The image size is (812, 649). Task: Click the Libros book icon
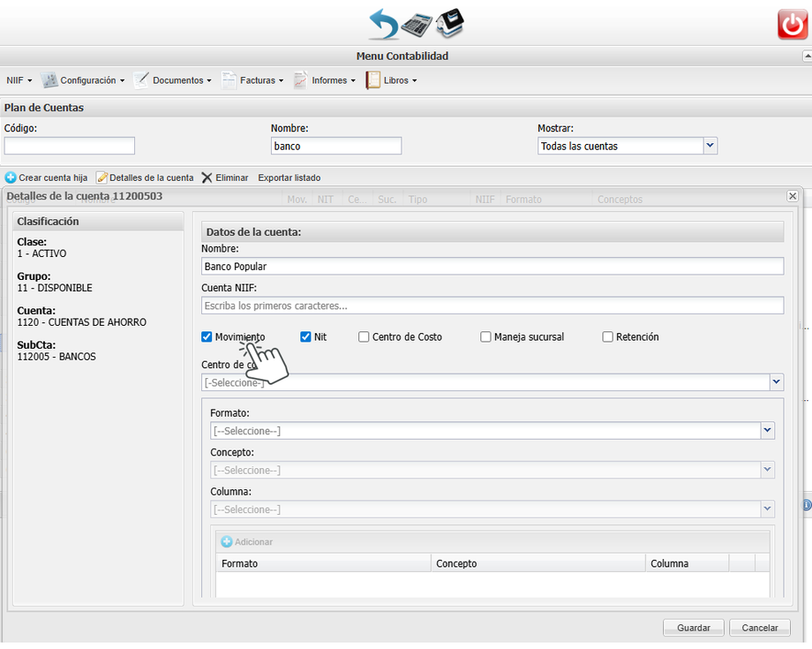373,80
